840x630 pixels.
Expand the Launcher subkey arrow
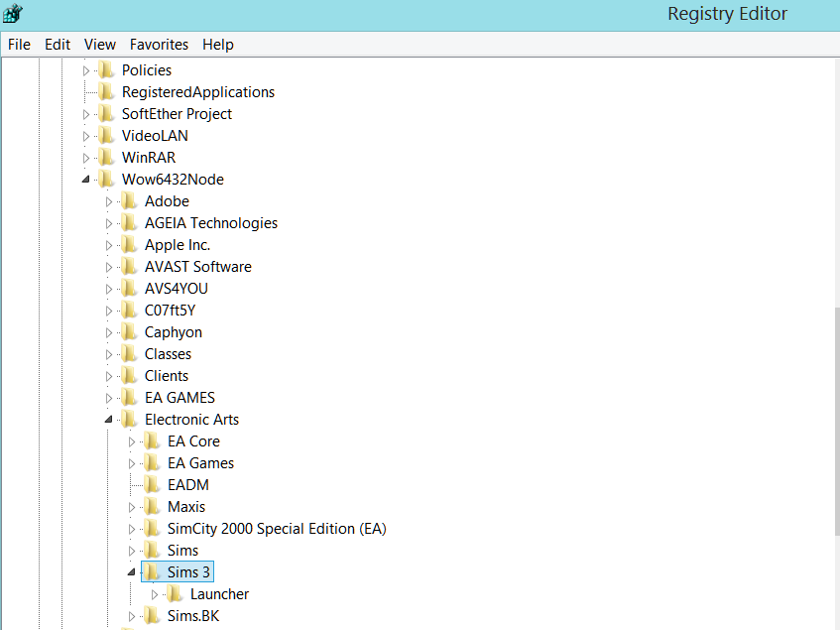point(155,594)
